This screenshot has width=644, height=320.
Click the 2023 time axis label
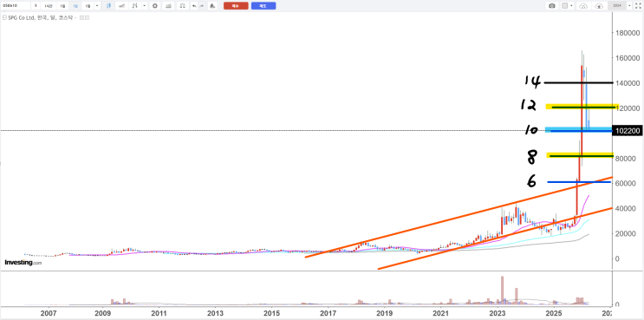[x=498, y=313]
